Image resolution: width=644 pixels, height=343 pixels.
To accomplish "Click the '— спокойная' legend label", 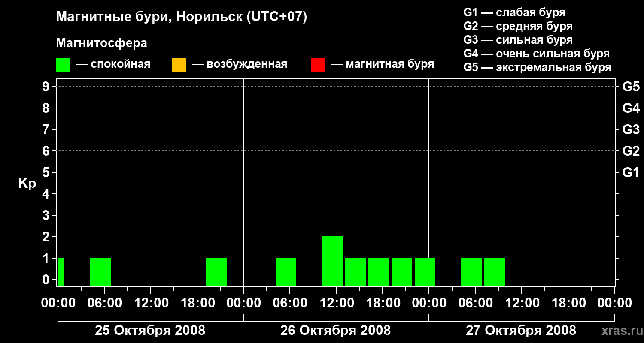I will [x=113, y=64].
